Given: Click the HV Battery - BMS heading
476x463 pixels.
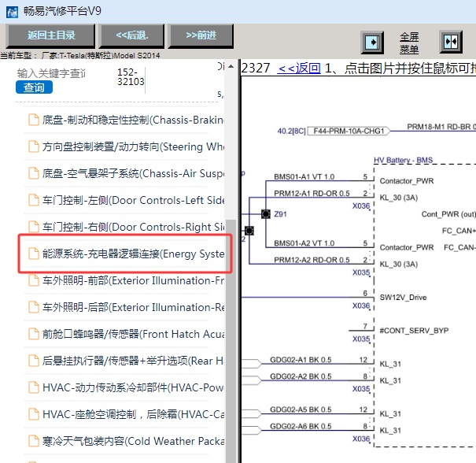Looking at the screenshot, I should [x=403, y=160].
